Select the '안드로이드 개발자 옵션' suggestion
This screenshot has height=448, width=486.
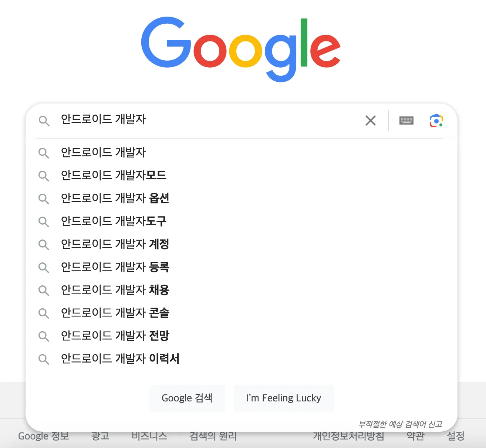pyautogui.click(x=115, y=198)
